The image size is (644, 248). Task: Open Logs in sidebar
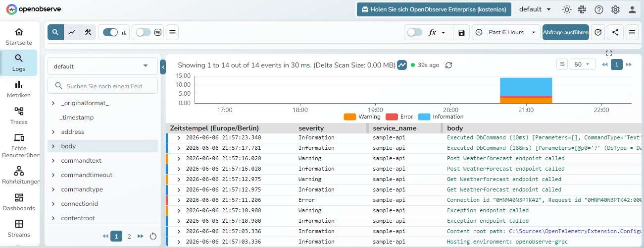[19, 63]
